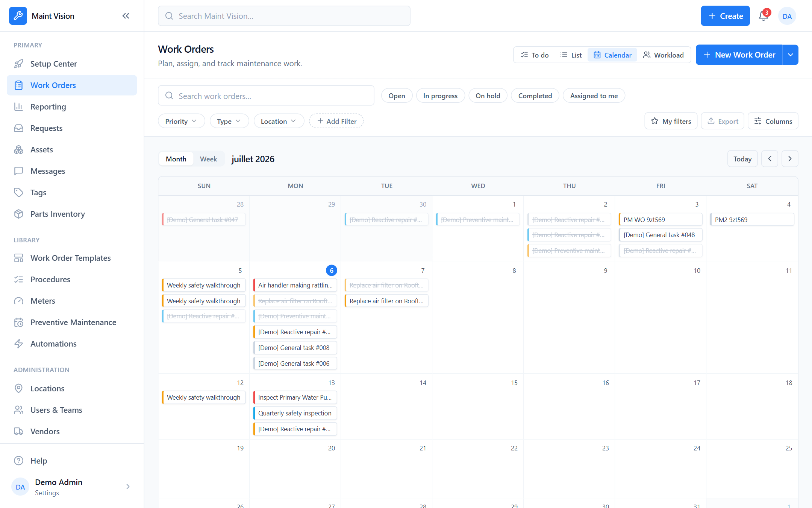The width and height of the screenshot is (812, 508).
Task: Click the Preventive Maintenance calendar-clock icon
Action: (19, 322)
